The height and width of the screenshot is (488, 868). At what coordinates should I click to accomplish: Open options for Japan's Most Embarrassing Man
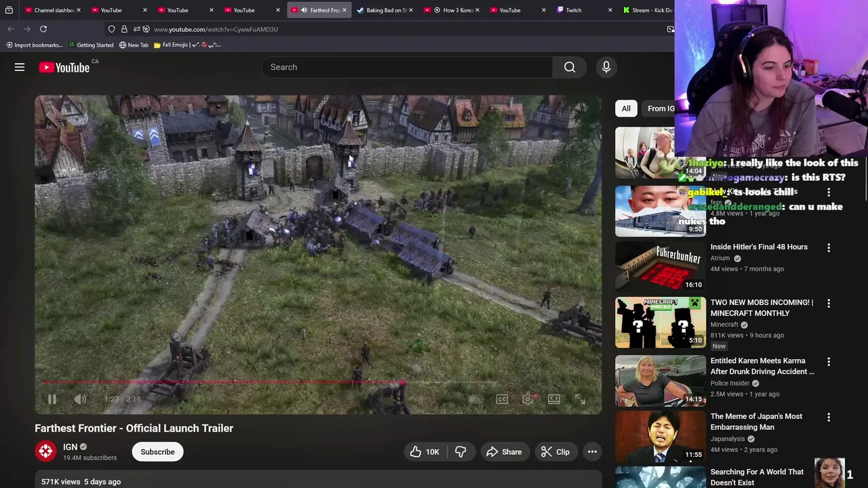[829, 418]
